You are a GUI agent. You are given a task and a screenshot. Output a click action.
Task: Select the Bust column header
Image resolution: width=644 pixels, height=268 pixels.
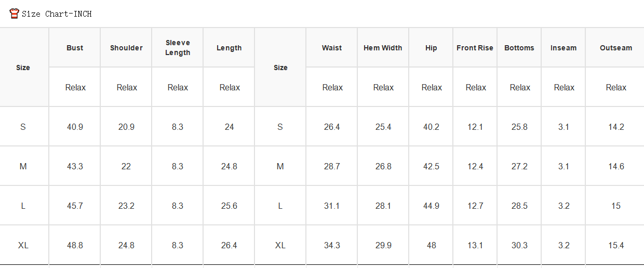[75, 48]
